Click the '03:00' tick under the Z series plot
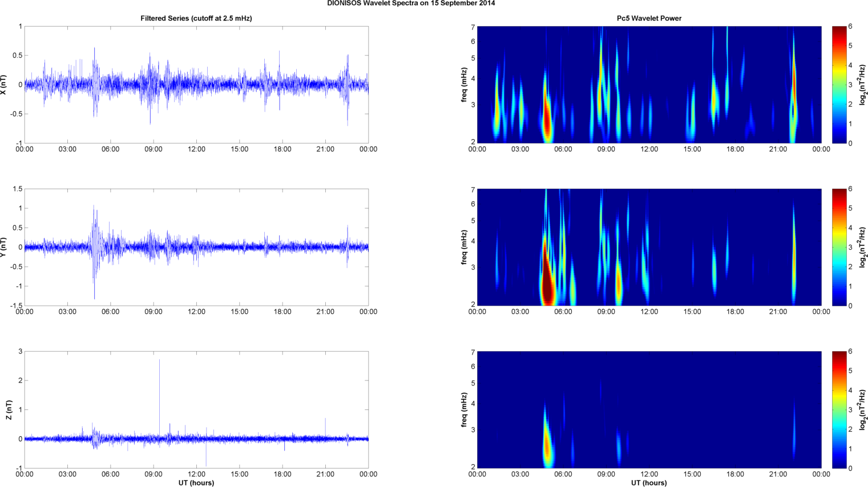868x487 pixels. (x=67, y=474)
